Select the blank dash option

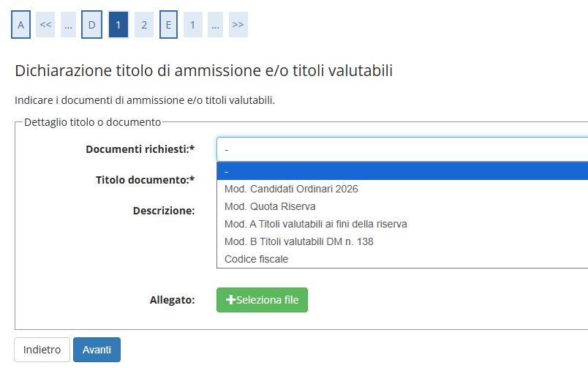[402, 171]
